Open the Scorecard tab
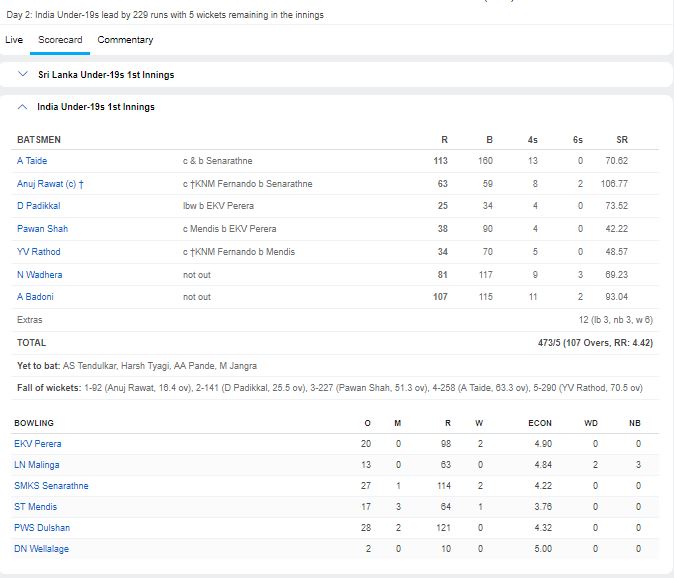Image resolution: width=674 pixels, height=578 pixels. (x=60, y=40)
